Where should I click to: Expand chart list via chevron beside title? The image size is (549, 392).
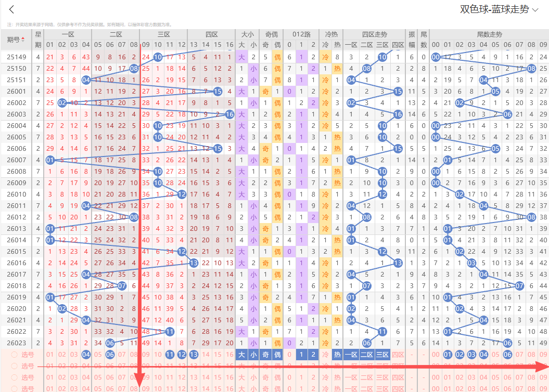pos(535,10)
